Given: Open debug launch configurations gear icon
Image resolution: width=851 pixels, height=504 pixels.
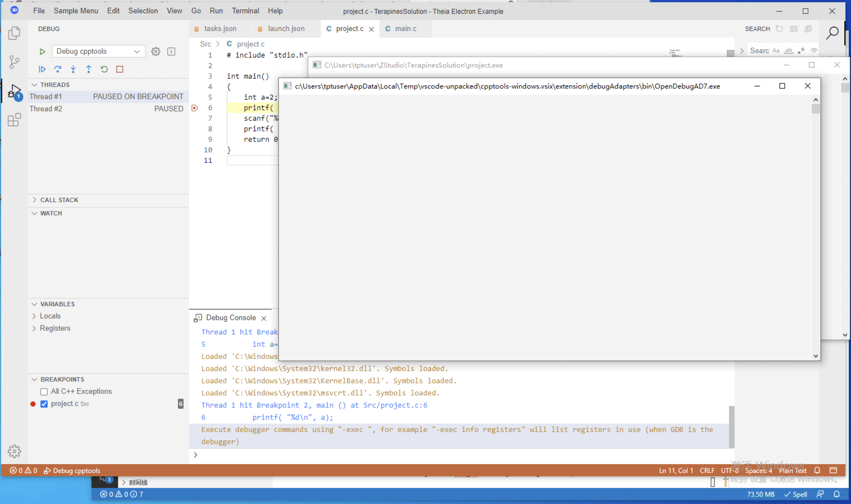Looking at the screenshot, I should point(156,51).
